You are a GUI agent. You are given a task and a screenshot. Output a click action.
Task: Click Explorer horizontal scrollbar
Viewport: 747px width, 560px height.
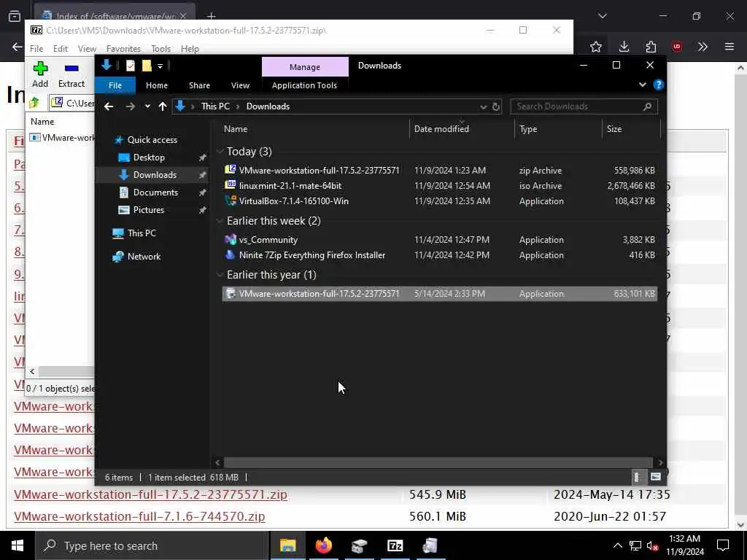(438, 462)
